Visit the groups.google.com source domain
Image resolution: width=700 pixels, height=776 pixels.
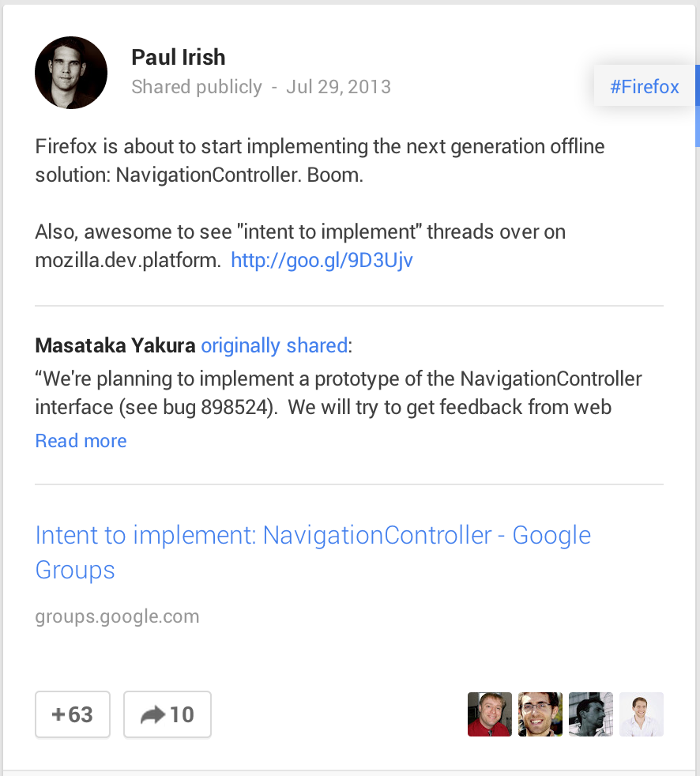tap(117, 616)
